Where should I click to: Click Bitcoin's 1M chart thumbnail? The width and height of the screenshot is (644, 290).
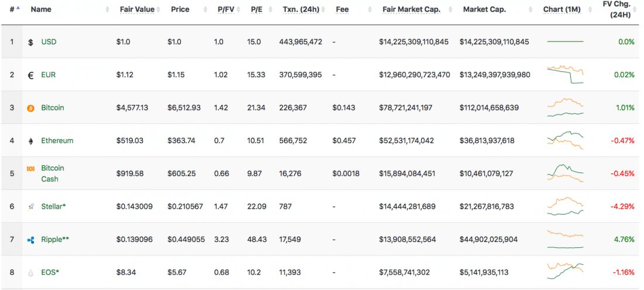(x=565, y=108)
